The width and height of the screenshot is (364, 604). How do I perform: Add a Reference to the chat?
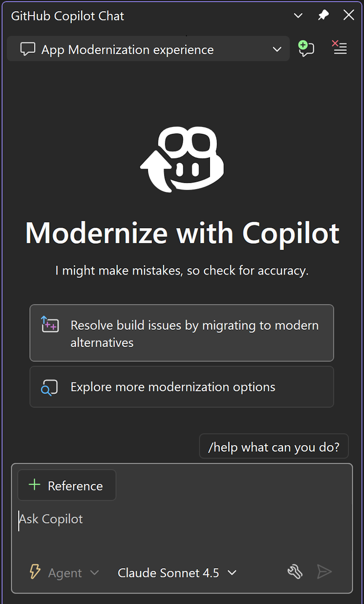(67, 485)
